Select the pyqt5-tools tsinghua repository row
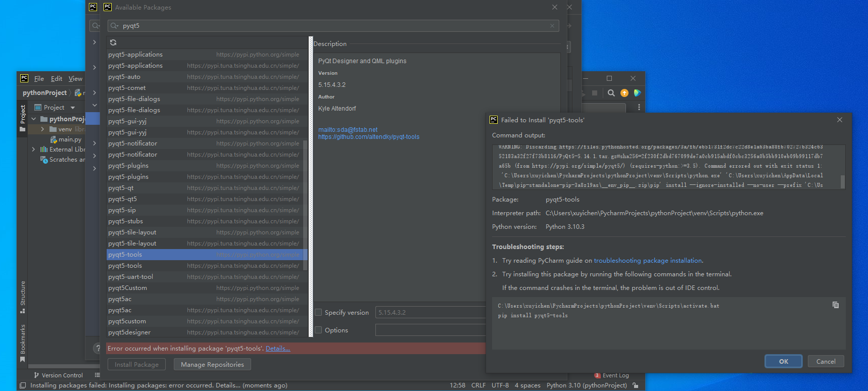 [205, 266]
